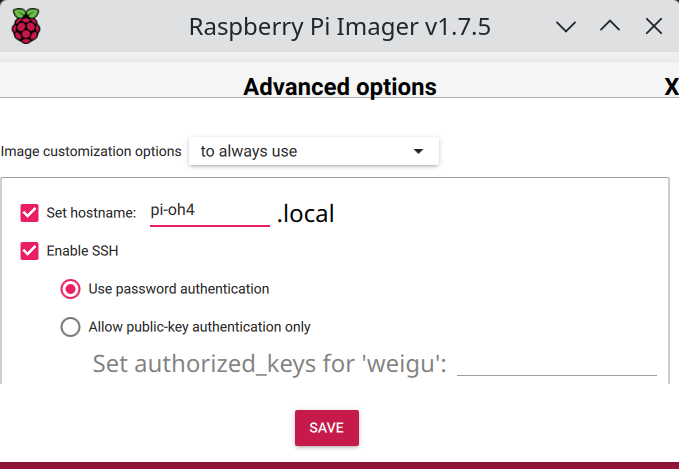Close the Advanced options dialog
This screenshot has height=469, width=679.
[x=671, y=87]
